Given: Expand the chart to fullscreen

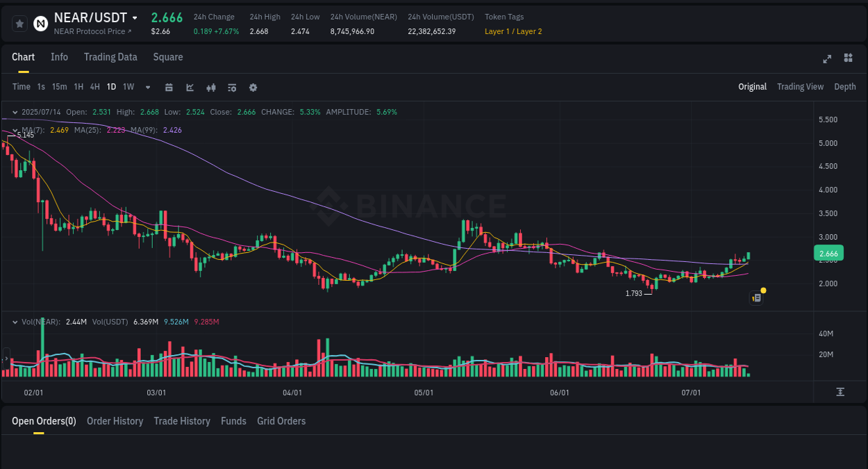Looking at the screenshot, I should pos(827,60).
